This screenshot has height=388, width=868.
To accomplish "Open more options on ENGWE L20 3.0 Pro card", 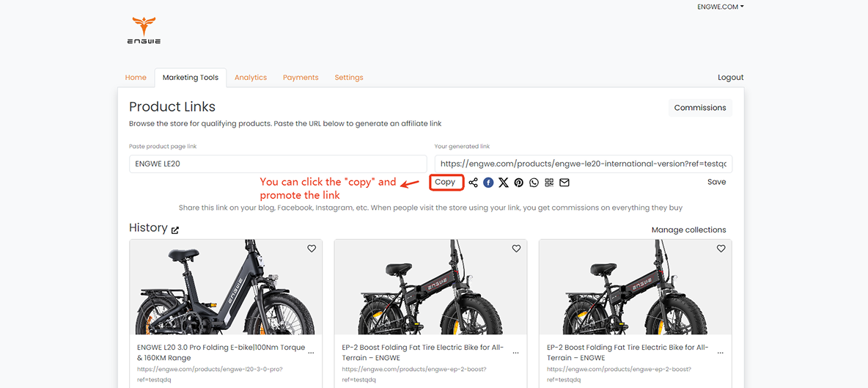I will point(311,353).
